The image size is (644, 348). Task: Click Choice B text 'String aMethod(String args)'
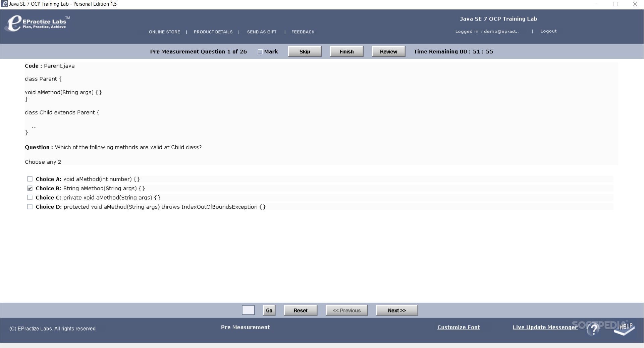click(x=100, y=188)
